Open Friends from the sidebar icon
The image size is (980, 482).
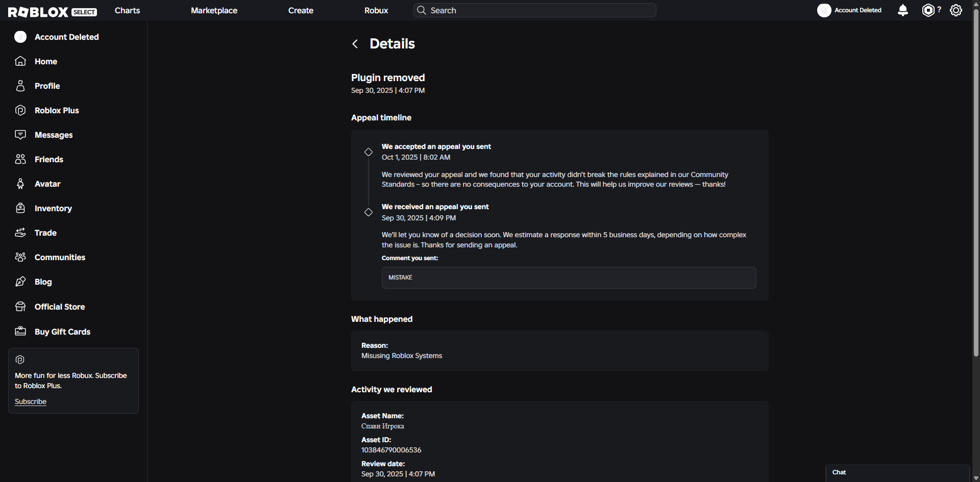[20, 159]
